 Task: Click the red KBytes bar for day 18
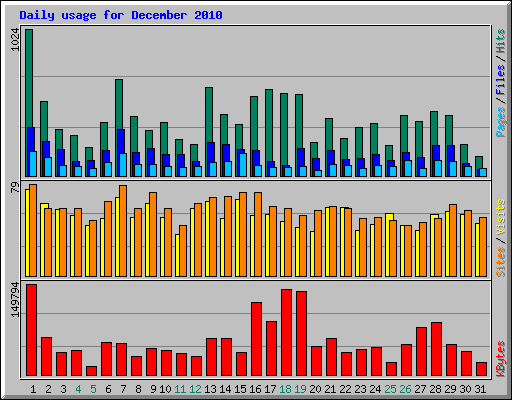[x=286, y=333]
